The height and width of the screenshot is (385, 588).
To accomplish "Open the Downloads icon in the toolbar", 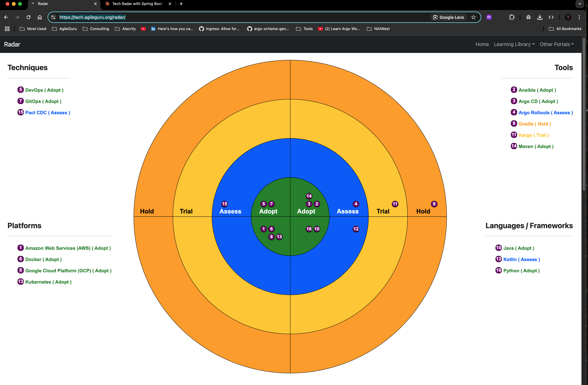I will 540,17.
